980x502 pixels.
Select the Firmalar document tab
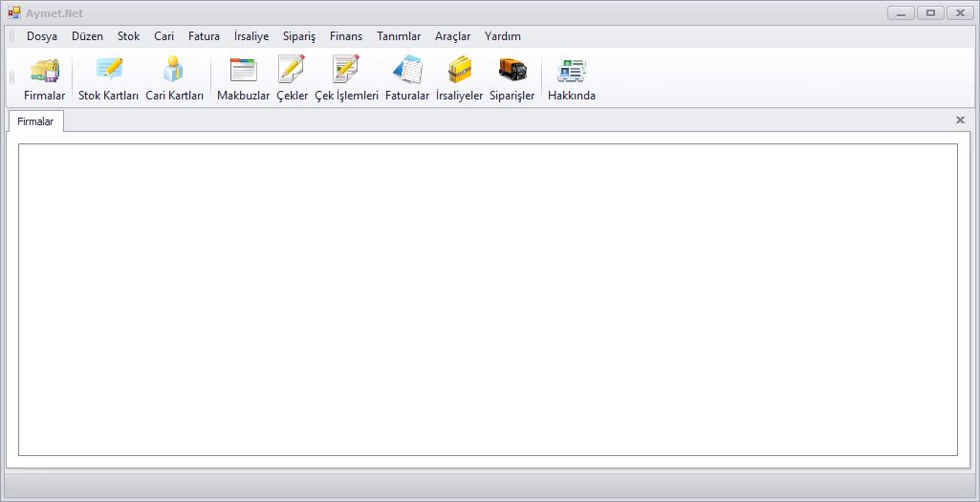click(x=35, y=121)
